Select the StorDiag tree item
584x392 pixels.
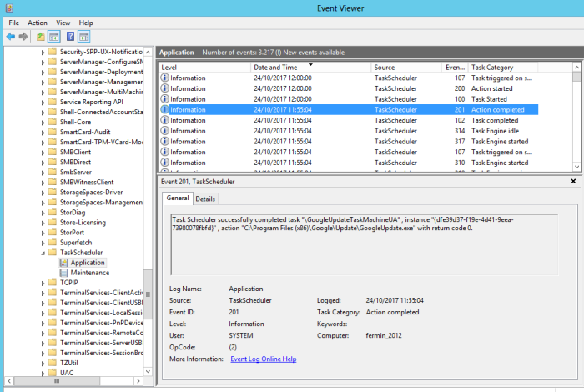click(73, 212)
